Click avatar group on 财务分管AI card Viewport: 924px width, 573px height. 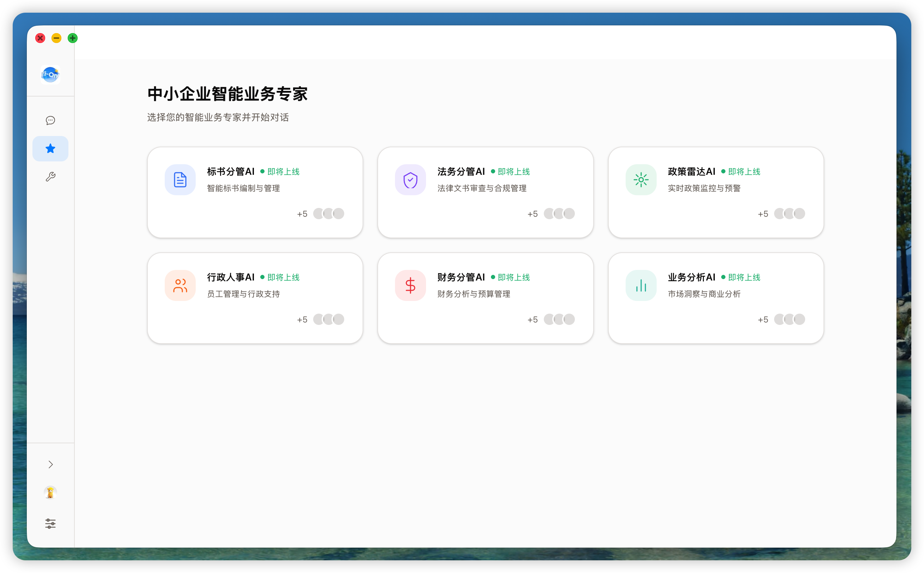pos(559,320)
